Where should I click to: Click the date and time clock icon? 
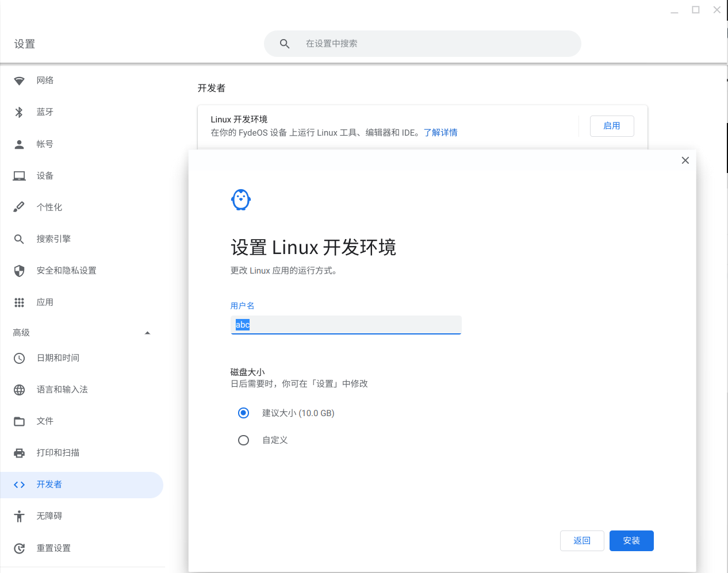19,358
